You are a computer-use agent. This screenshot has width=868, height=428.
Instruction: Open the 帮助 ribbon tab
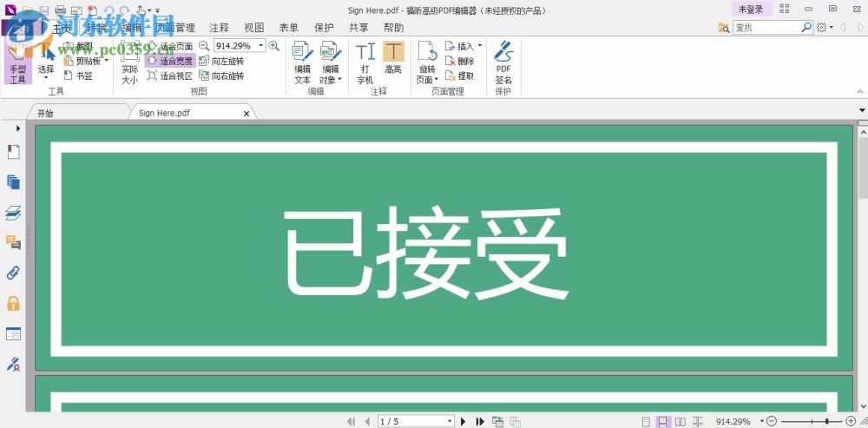[x=393, y=27]
